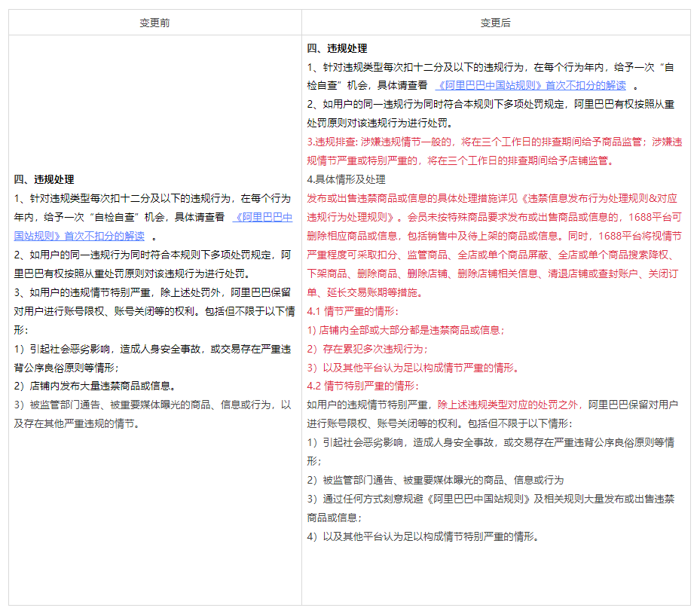Click the red 3.违规排查 paragraph
The height and width of the screenshot is (614, 700).
494,151
